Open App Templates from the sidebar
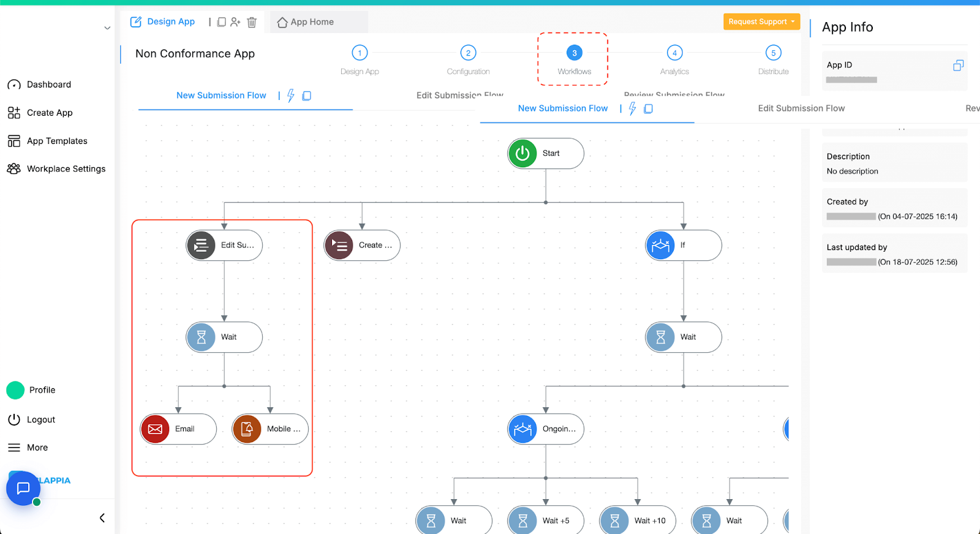 57,141
